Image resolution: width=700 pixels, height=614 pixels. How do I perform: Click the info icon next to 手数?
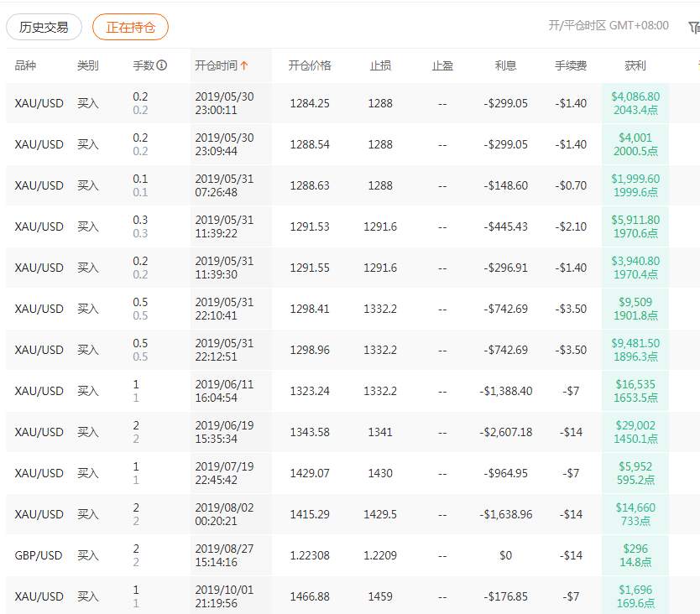(162, 65)
